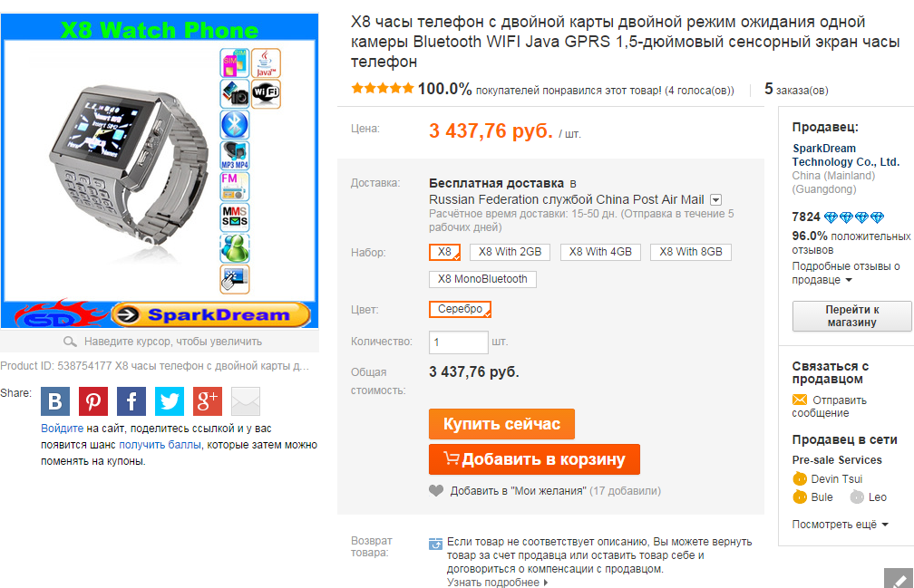
Task: Choose the X8 MonoBluetooth set
Action: coord(482,279)
